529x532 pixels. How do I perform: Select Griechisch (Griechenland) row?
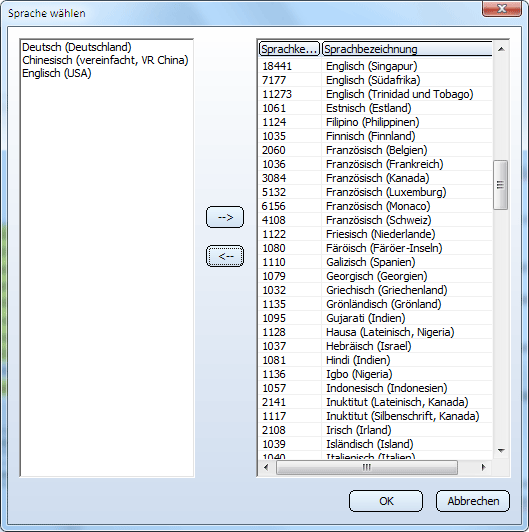(376, 290)
